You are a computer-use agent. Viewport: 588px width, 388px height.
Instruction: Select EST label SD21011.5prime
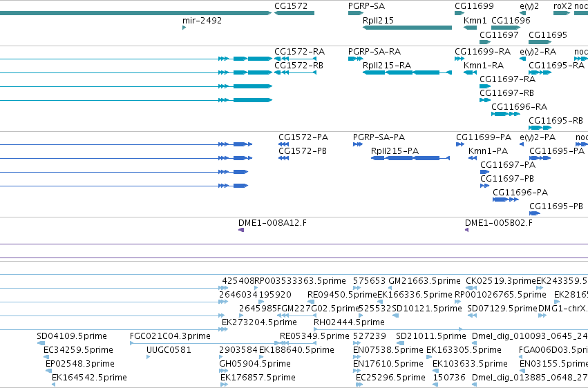tap(431, 336)
